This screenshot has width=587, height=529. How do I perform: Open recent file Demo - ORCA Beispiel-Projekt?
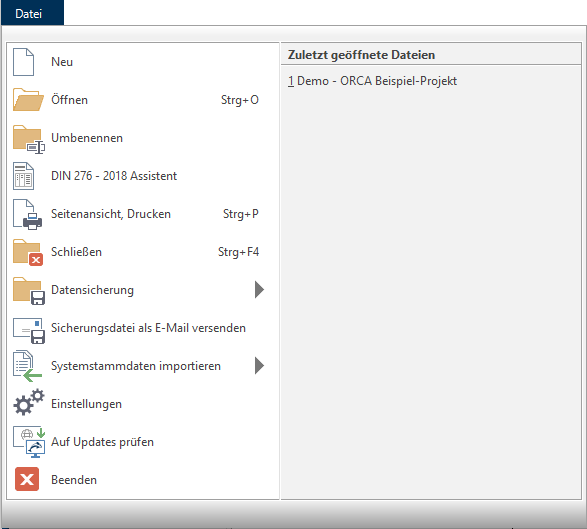point(372,81)
